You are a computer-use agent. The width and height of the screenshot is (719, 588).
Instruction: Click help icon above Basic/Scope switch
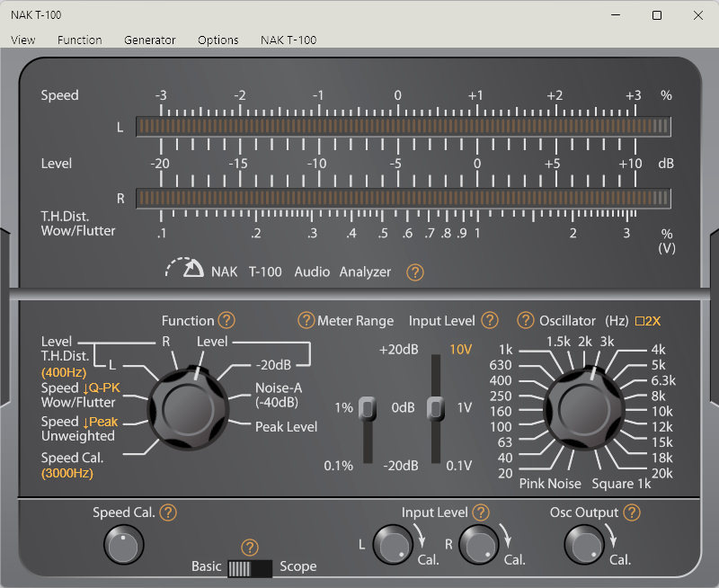(250, 548)
